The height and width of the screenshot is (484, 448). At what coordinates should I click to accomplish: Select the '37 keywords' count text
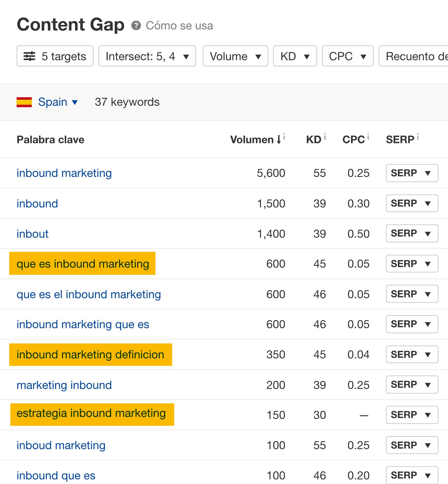[x=127, y=102]
